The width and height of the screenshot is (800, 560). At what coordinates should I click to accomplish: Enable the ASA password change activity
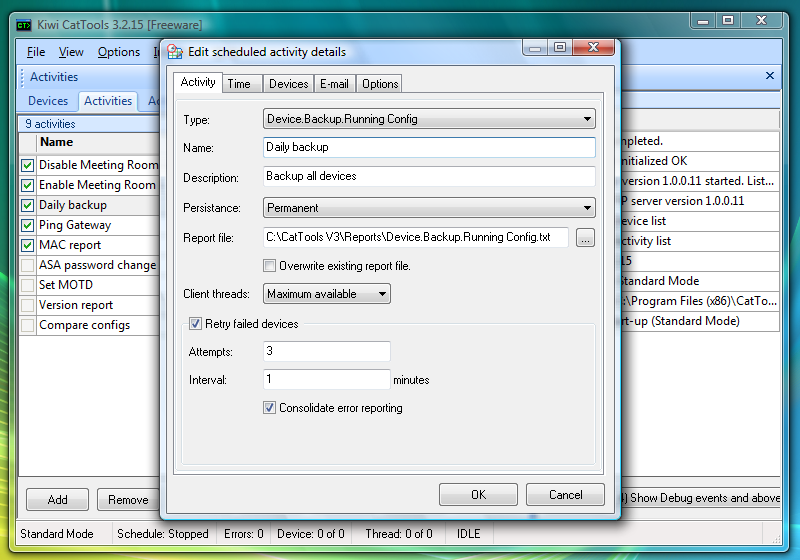(x=28, y=265)
